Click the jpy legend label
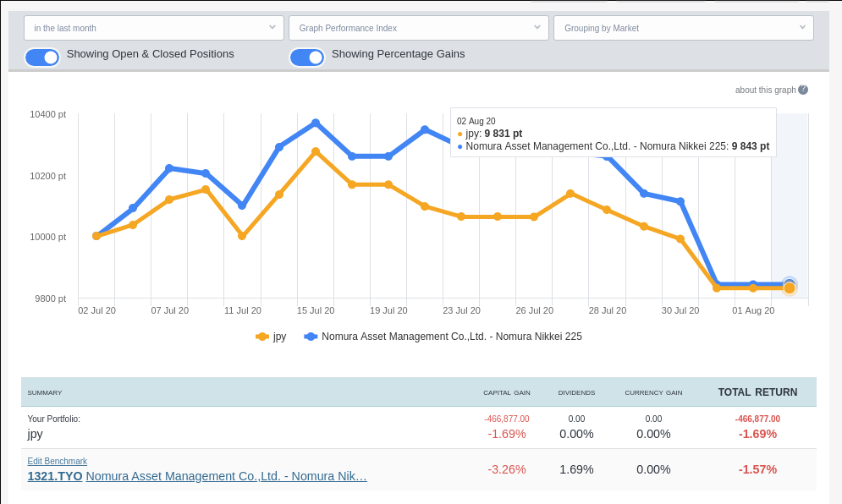 279,337
